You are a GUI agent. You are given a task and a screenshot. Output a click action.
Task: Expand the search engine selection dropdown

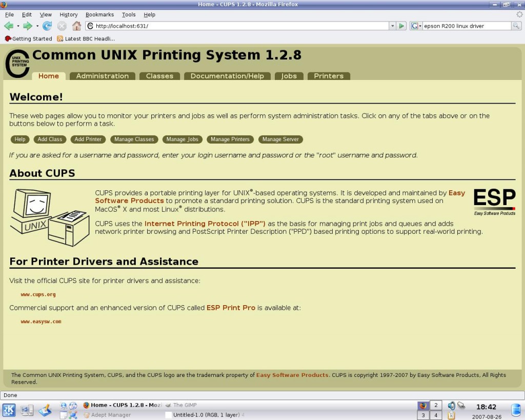pyautogui.click(x=420, y=26)
